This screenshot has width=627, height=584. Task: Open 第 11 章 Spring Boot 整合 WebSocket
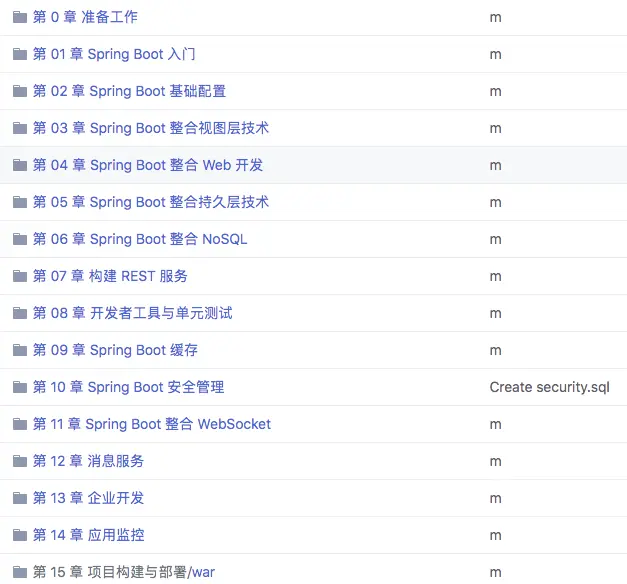[152, 424]
